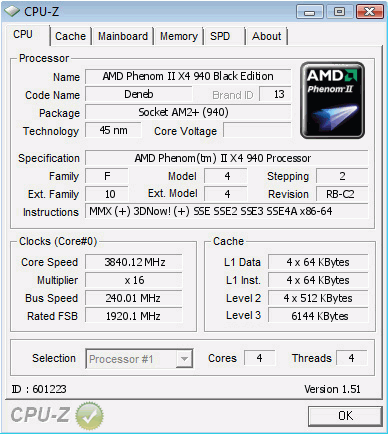The width and height of the screenshot is (388, 434).
Task: Click the CPU-Z title bar app icon
Action: (12, 12)
